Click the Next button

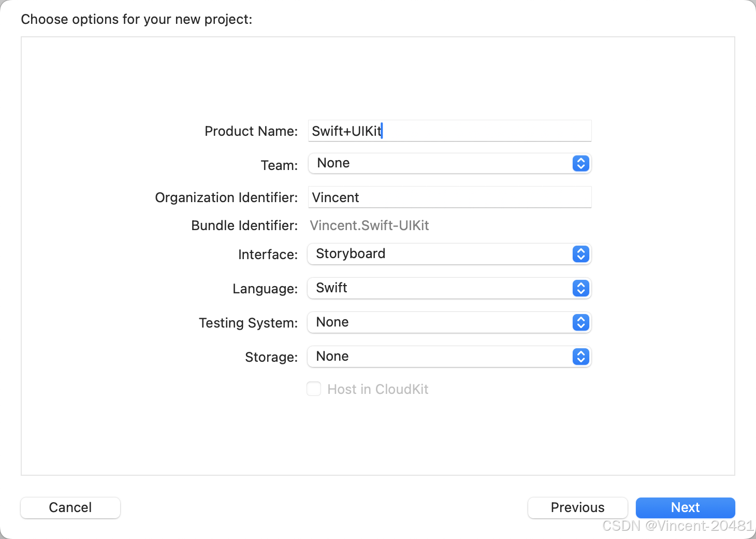point(686,507)
